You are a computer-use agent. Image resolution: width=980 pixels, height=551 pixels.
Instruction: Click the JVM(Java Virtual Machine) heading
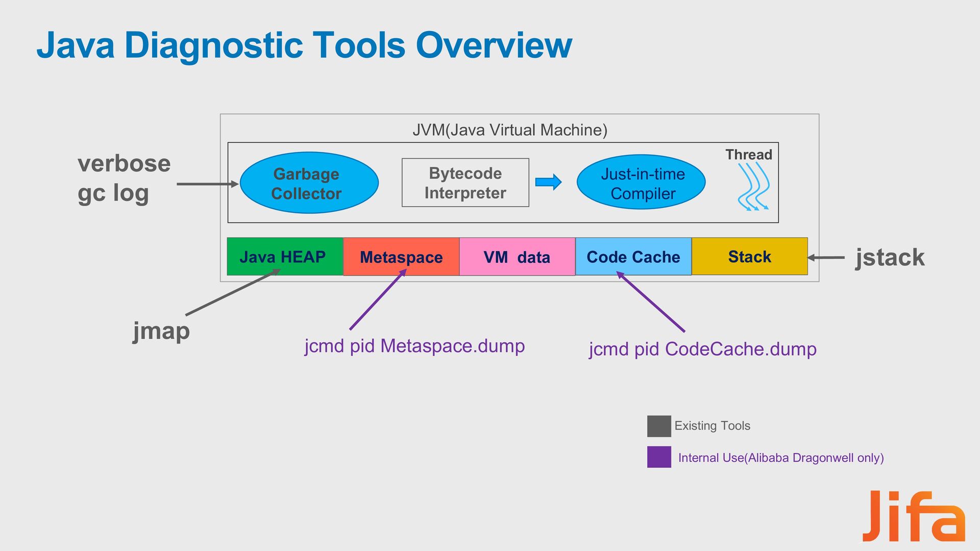point(509,130)
